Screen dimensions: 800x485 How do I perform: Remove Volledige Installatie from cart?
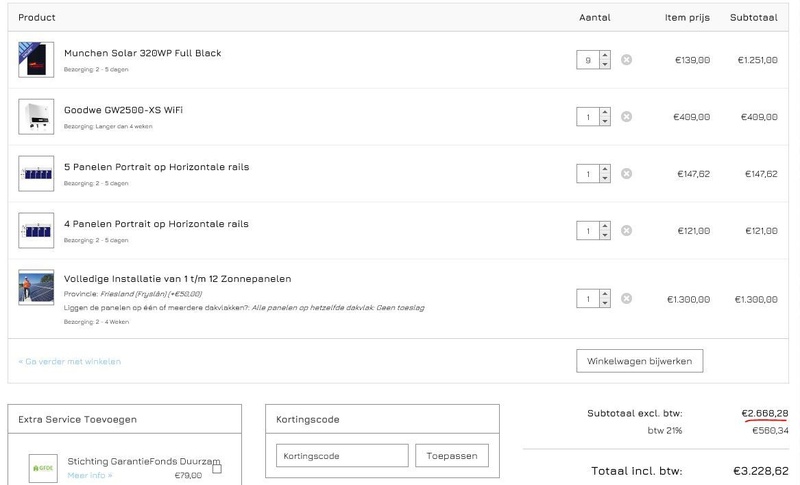pos(626,299)
